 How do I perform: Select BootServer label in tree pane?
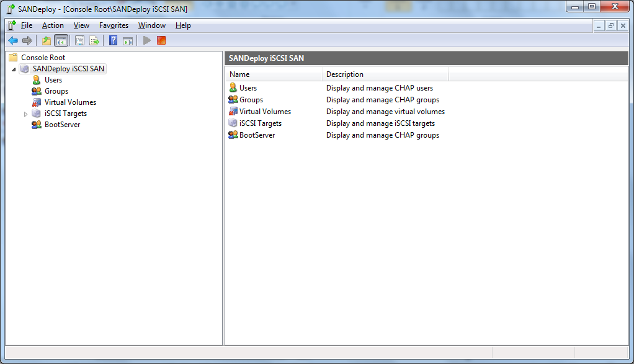(62, 125)
